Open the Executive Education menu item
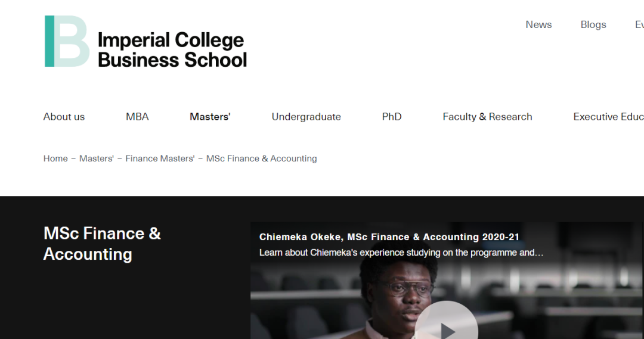Image resolution: width=644 pixels, height=339 pixels. (608, 117)
